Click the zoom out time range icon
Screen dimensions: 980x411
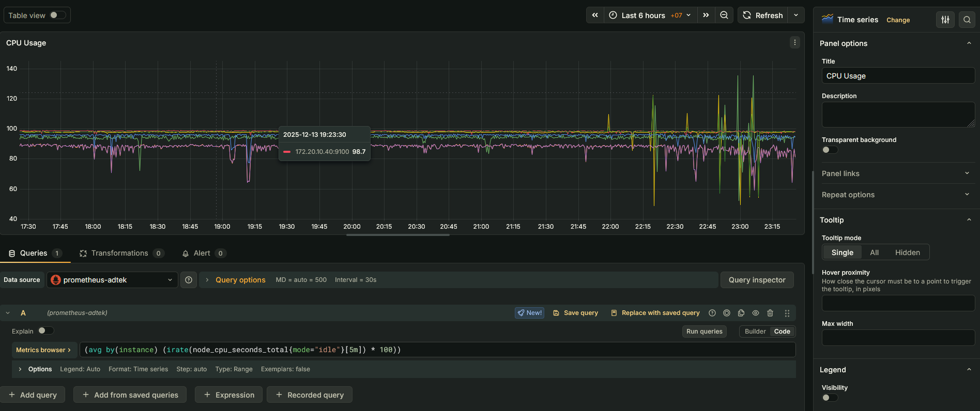(724, 15)
